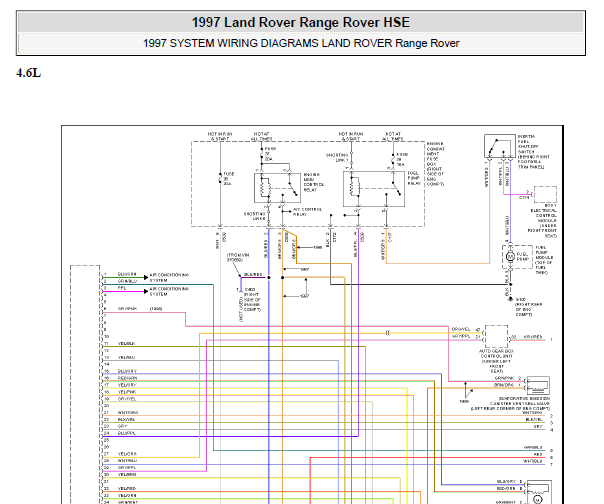Click the "GRY/PPL" label near the gearbox unit
Viewport: 604px width, 504px height.
[461, 336]
